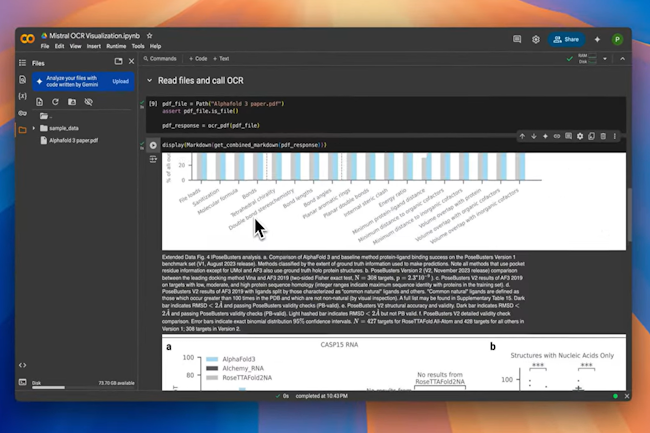Image resolution: width=650 pixels, height=433 pixels.
Task: Click the green connection status dot
Action: click(x=615, y=396)
